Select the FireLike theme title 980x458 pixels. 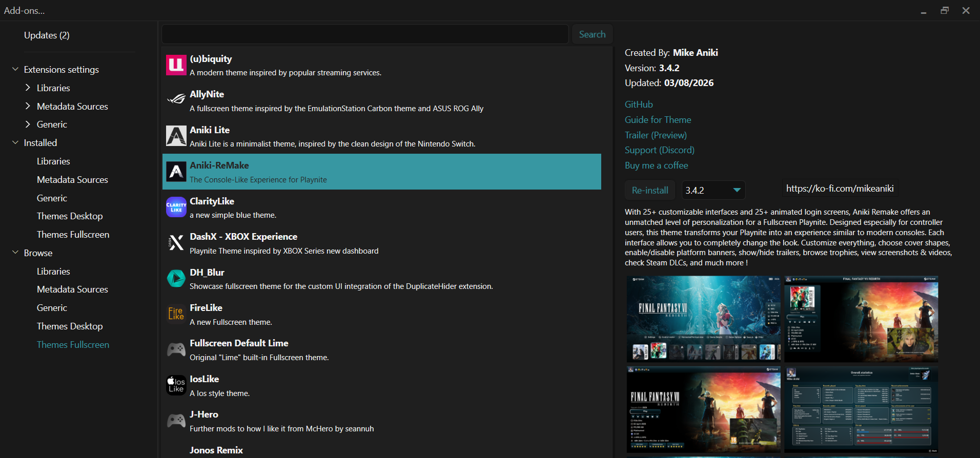point(206,308)
